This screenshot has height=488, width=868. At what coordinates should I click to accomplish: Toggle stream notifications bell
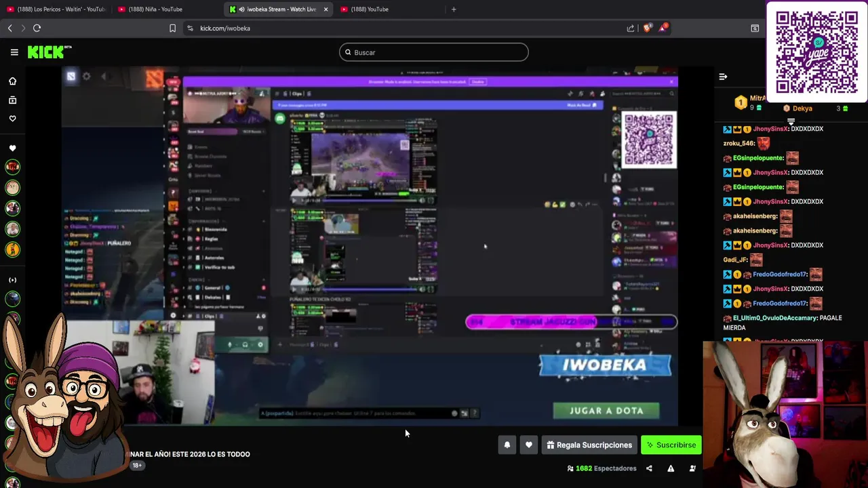(507, 445)
